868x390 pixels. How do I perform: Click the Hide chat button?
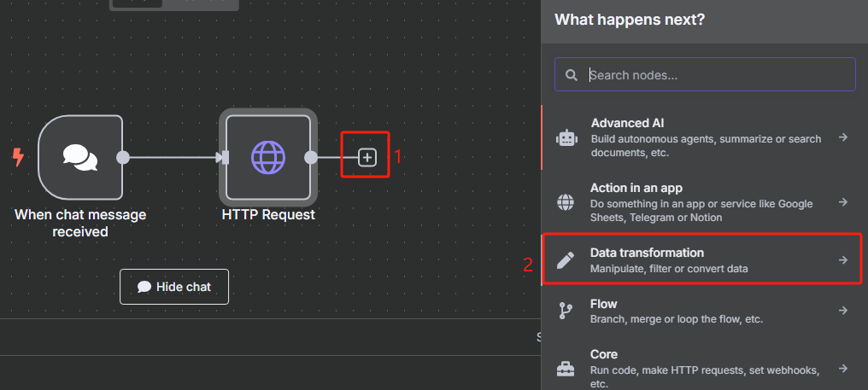point(174,287)
